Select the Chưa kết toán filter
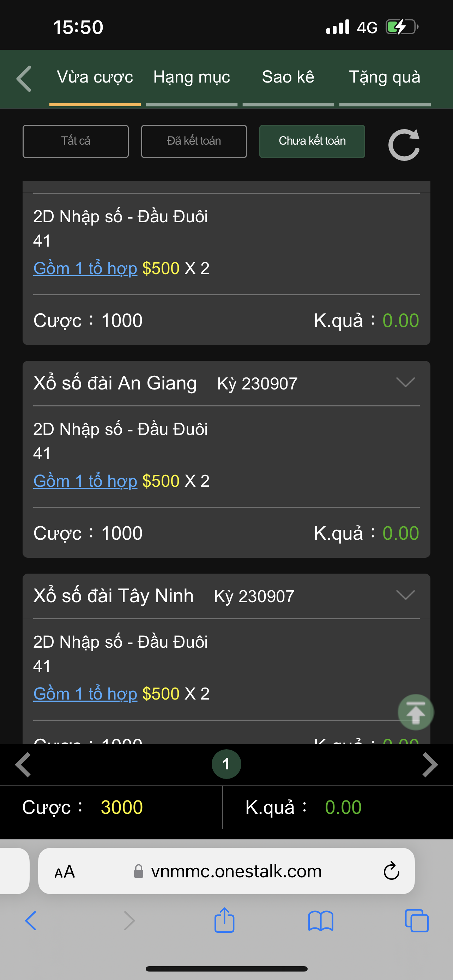Viewport: 453px width, 980px height. 312,141
